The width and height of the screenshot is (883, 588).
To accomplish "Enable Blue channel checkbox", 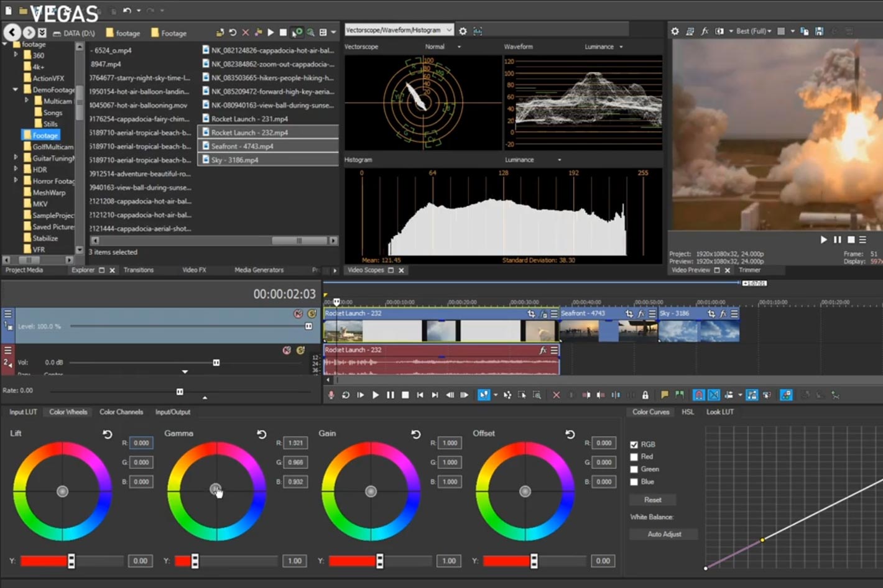I will pos(634,482).
